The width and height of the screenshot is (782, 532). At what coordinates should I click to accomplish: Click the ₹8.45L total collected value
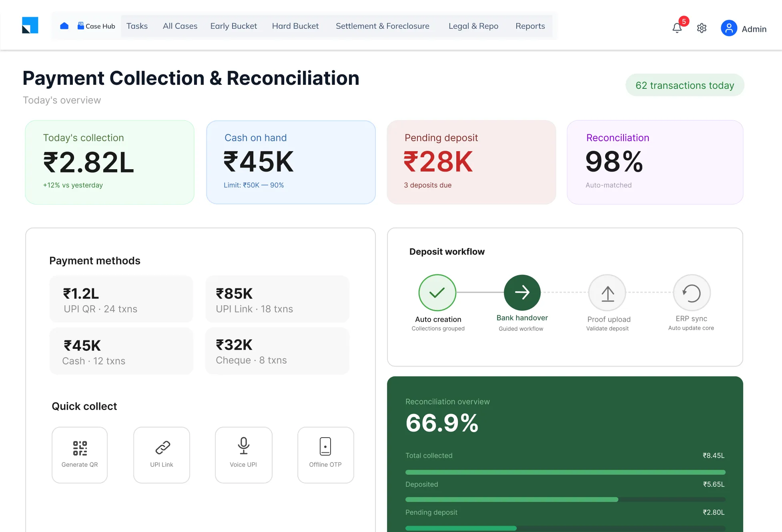(x=714, y=456)
